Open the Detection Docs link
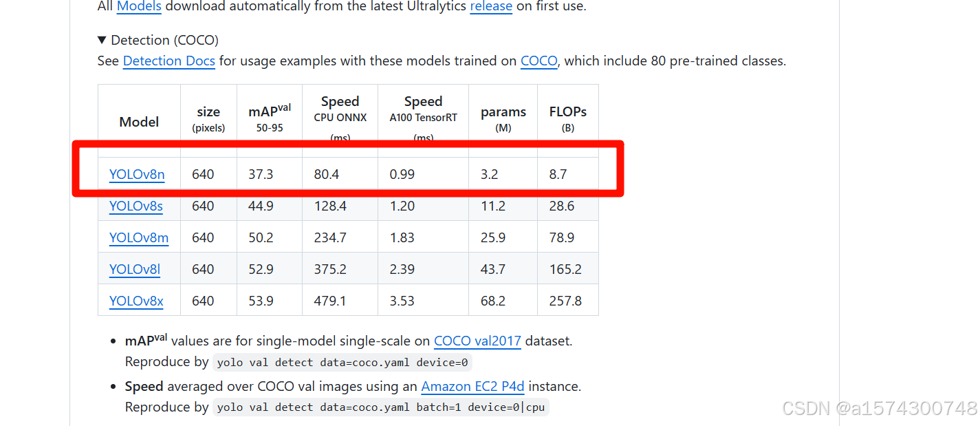Viewport: 980px width, 426px height. pos(168,61)
